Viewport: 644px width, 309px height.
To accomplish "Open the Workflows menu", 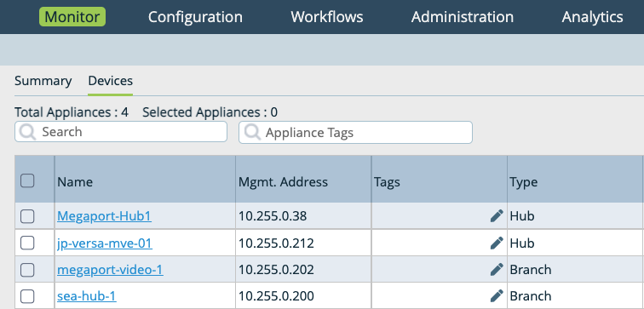I will [327, 17].
